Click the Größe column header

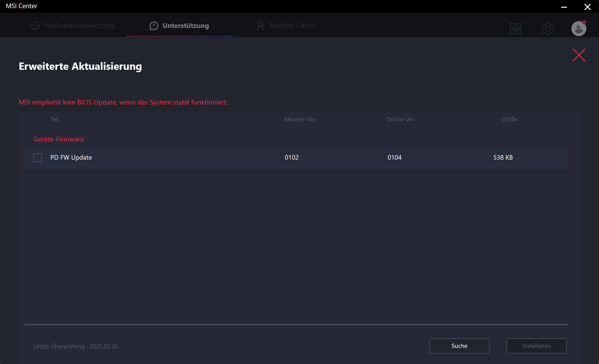[x=509, y=119]
